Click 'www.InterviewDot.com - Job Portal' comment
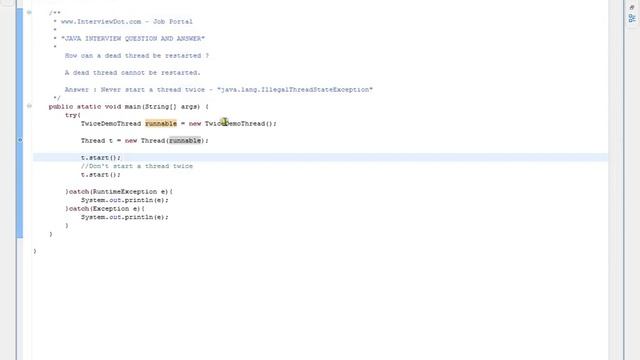 [127, 22]
